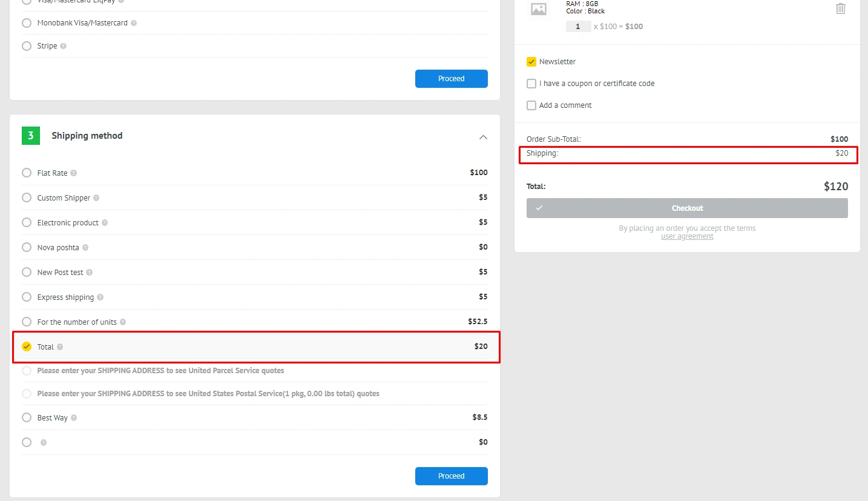Click the trash icon to remove cart item
Viewport: 868px width, 501px height.
coord(840,8)
